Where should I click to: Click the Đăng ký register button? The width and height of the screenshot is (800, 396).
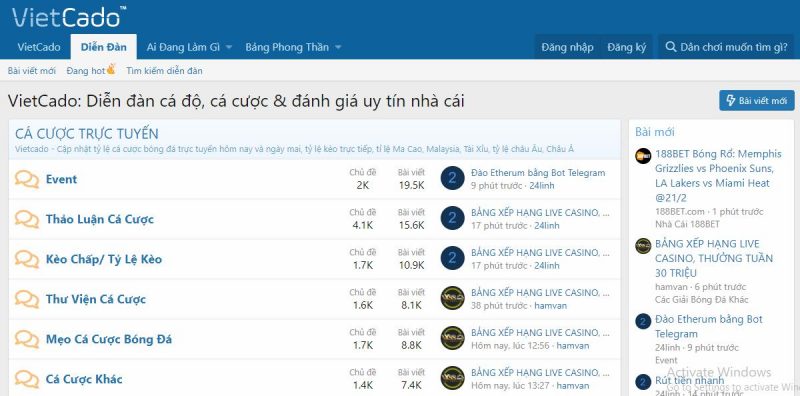coord(627,47)
